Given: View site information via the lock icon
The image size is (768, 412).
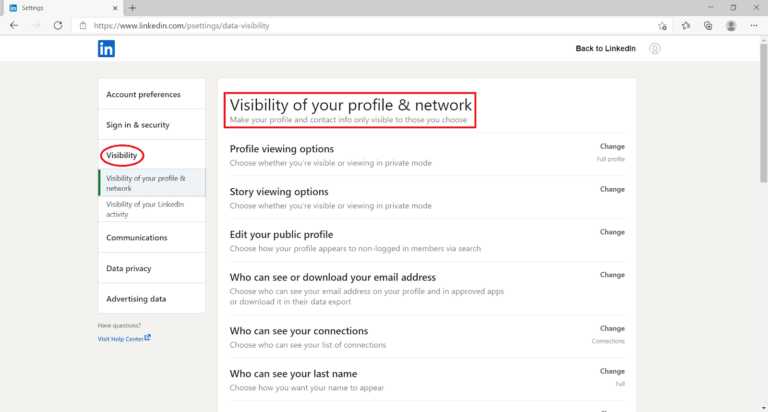Looking at the screenshot, I should [x=83, y=25].
